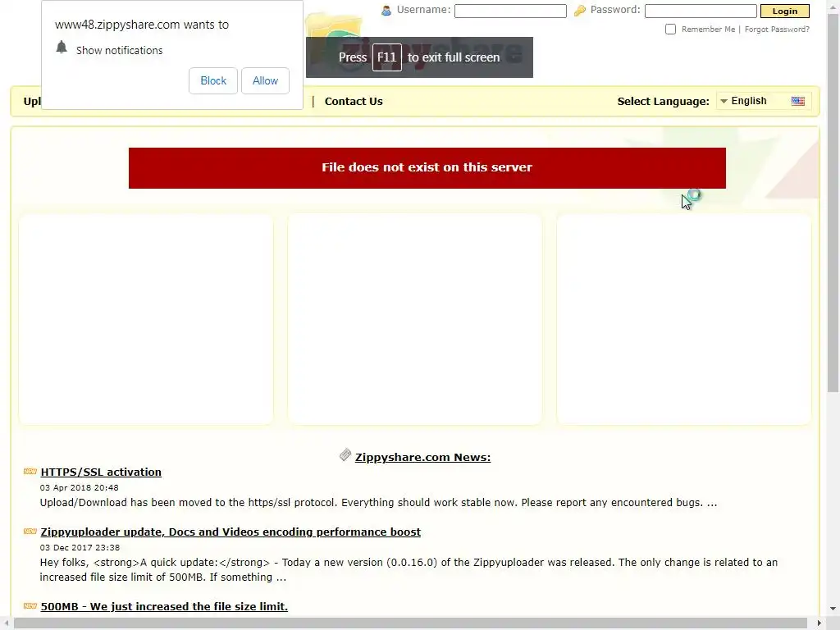
Task: Click the notification bell icon
Action: tap(62, 47)
